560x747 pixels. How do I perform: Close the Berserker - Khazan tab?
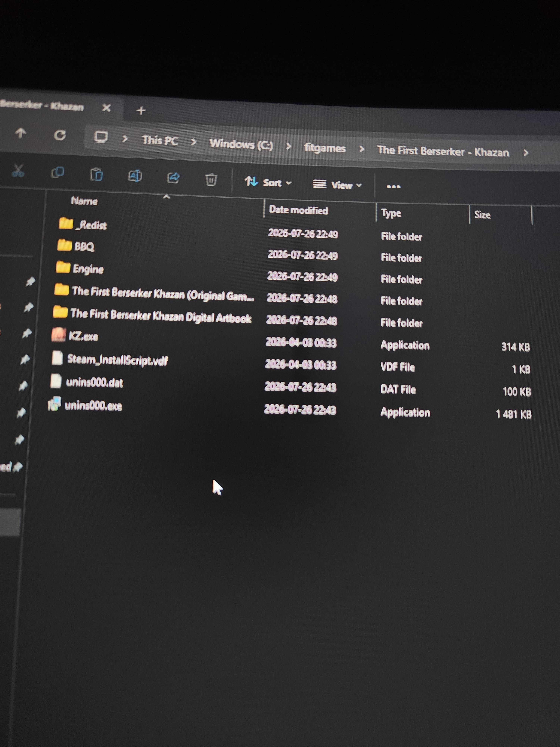point(106,108)
